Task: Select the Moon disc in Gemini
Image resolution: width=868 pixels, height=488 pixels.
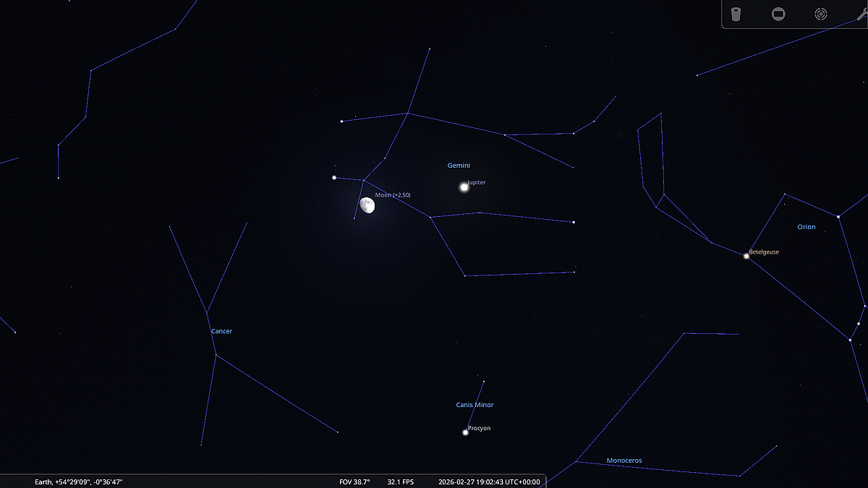Action: click(367, 205)
